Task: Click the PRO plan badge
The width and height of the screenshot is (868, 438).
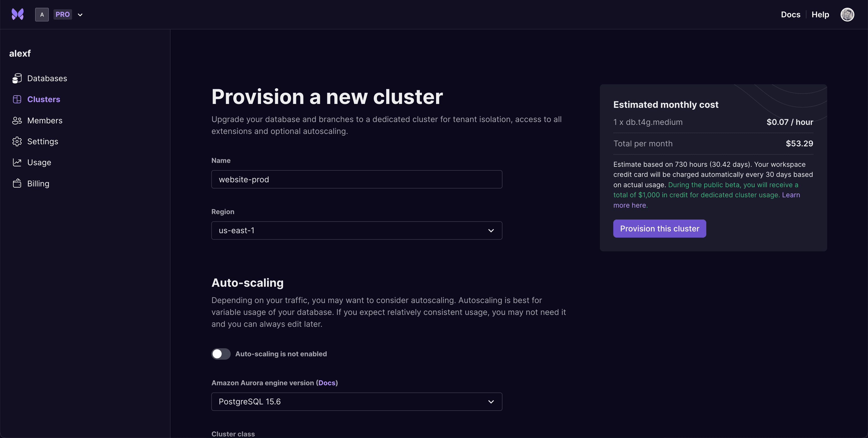Action: (63, 14)
